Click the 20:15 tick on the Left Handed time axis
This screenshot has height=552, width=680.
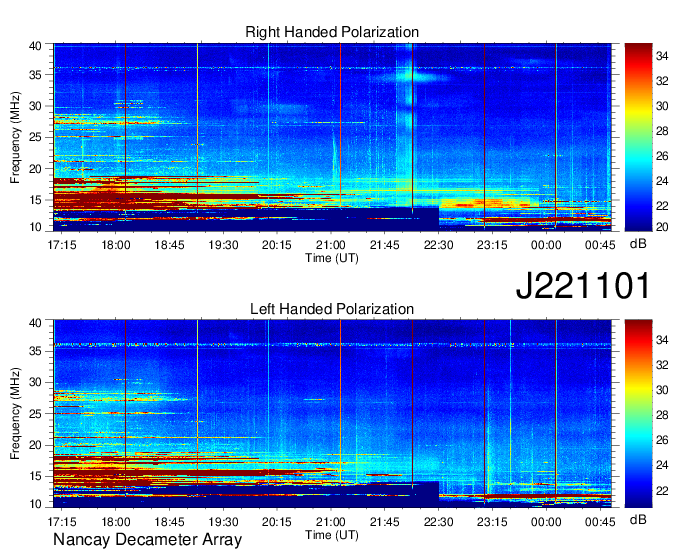pyautogui.click(x=277, y=522)
